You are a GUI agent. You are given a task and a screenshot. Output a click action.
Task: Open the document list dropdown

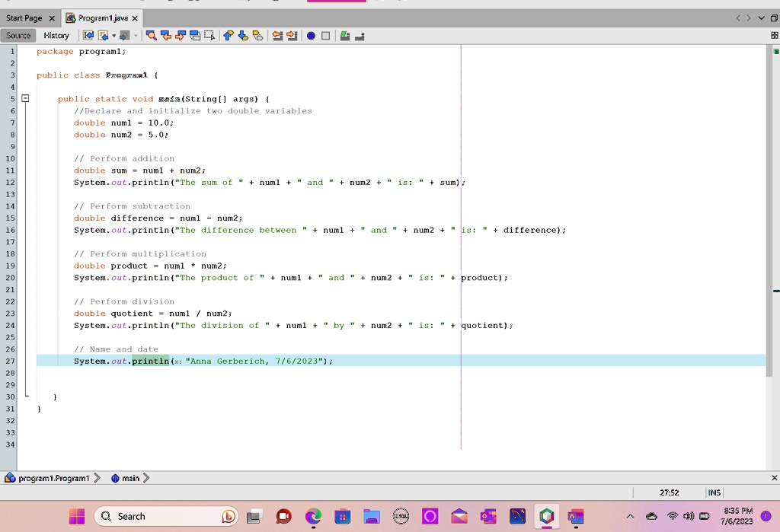(761, 18)
